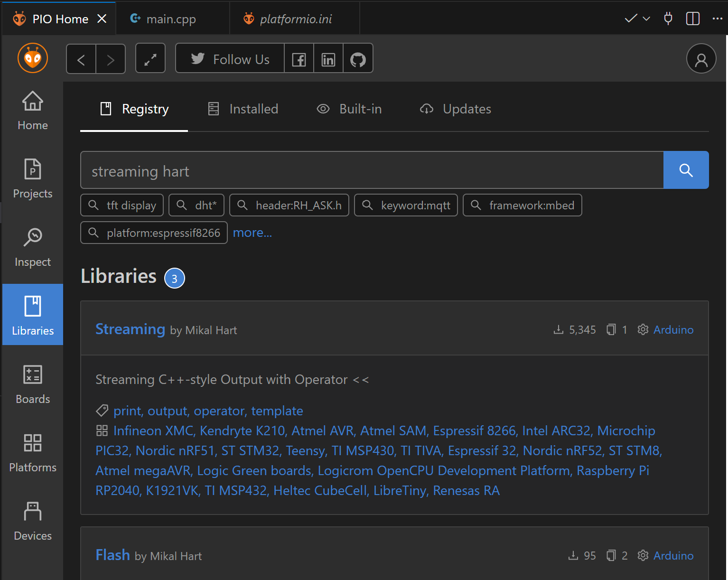Switch to the Installed tab
The width and height of the screenshot is (728, 580).
click(243, 109)
